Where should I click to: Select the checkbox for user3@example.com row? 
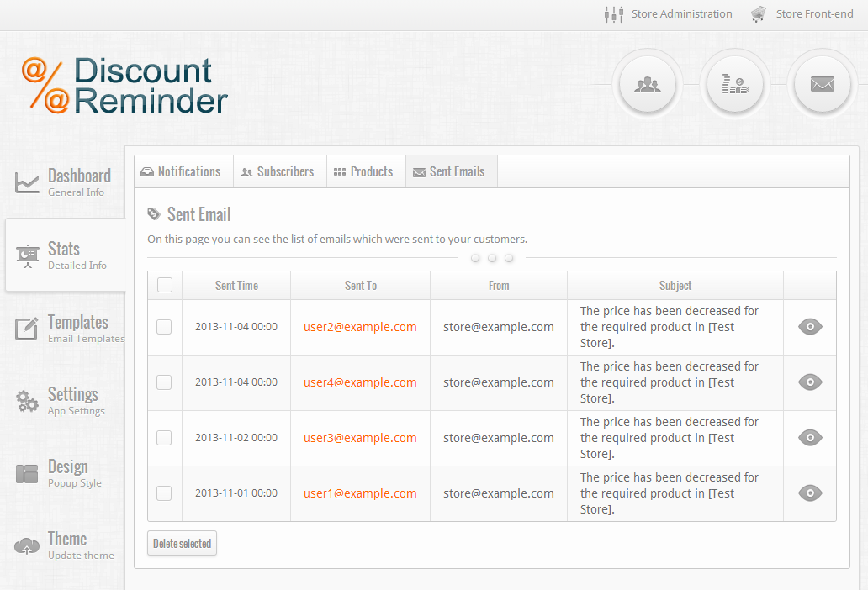(164, 438)
